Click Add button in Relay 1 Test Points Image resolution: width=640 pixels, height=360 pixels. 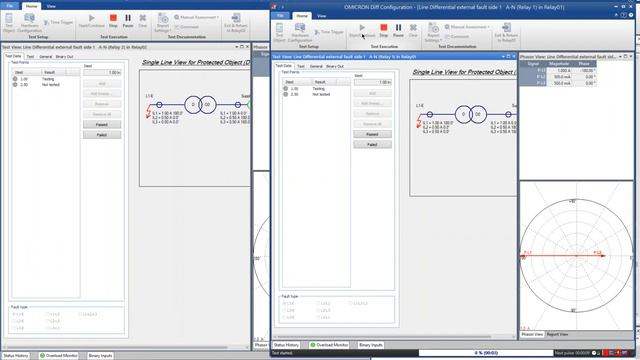click(372, 93)
